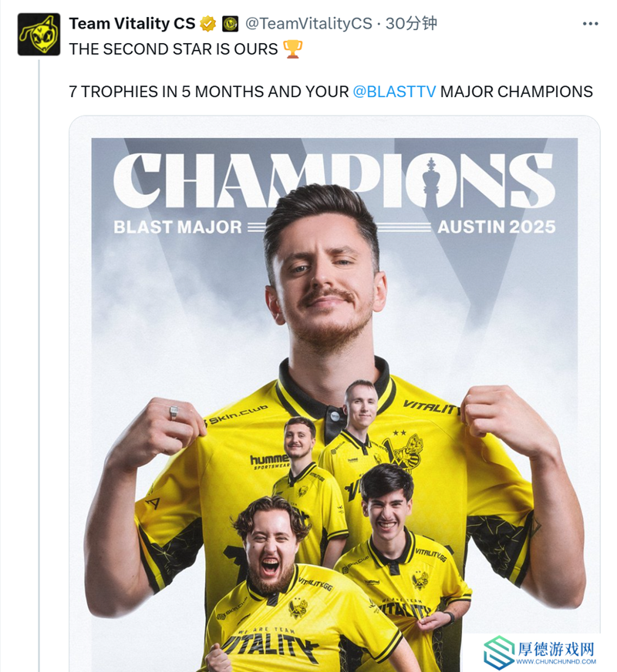This screenshot has width=617, height=672.
Task: Open the @BLASTTV mention link
Action: pyautogui.click(x=394, y=92)
